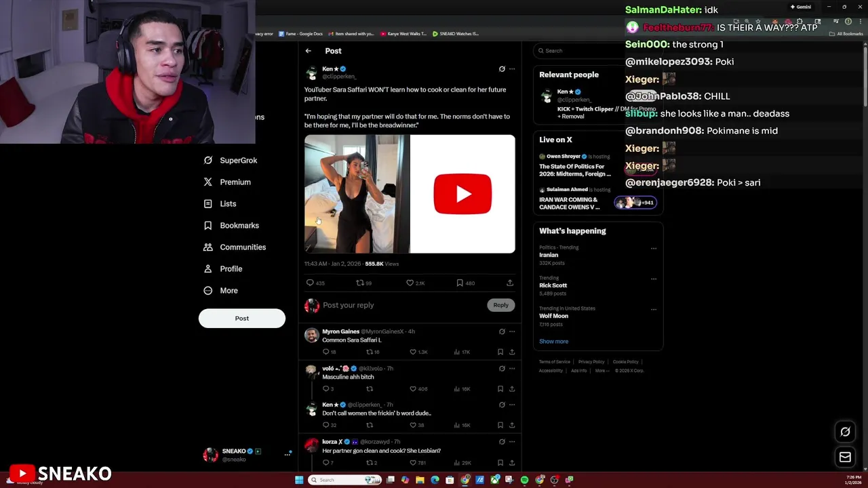
Task: Open the Windows Start menu
Action: tap(299, 480)
